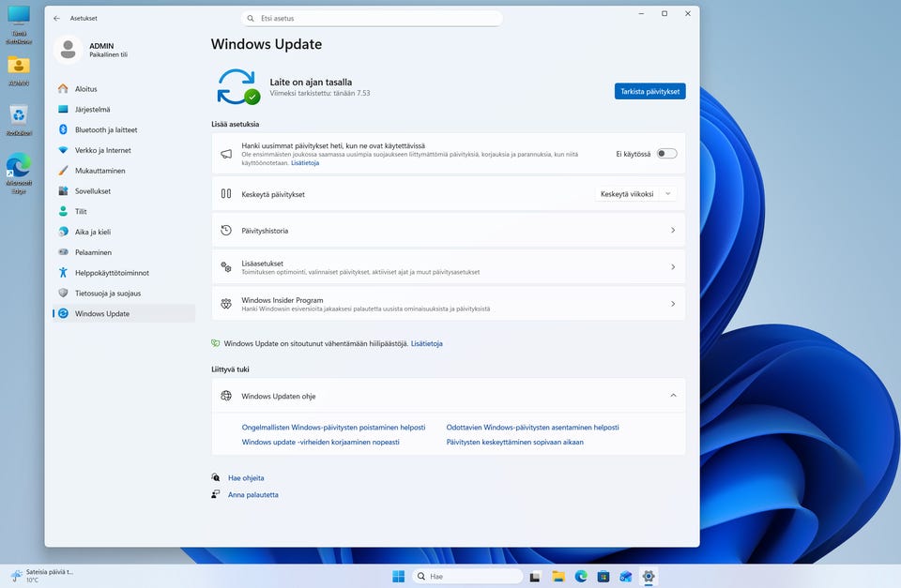Viewport: 901px width, 588px height.
Task: Open the Keskeytä viikoksi dropdown
Action: click(635, 194)
